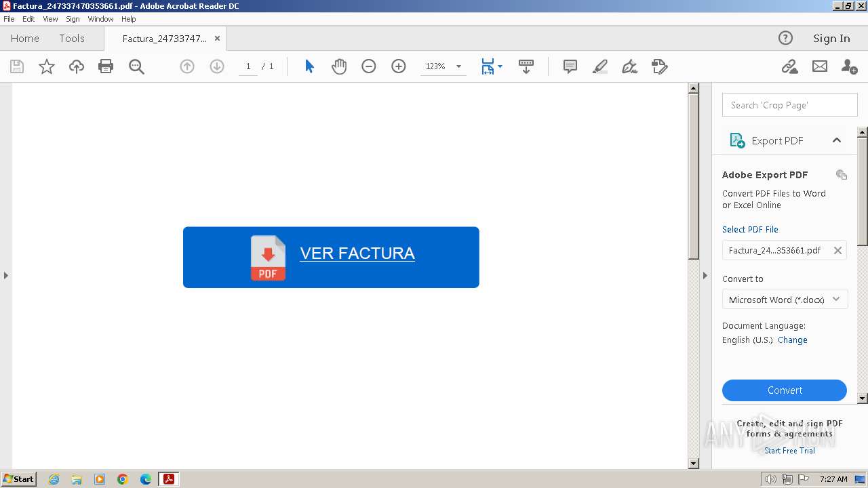Bookmark the file with the star icon
This screenshot has width=868, height=488.
coord(46,66)
